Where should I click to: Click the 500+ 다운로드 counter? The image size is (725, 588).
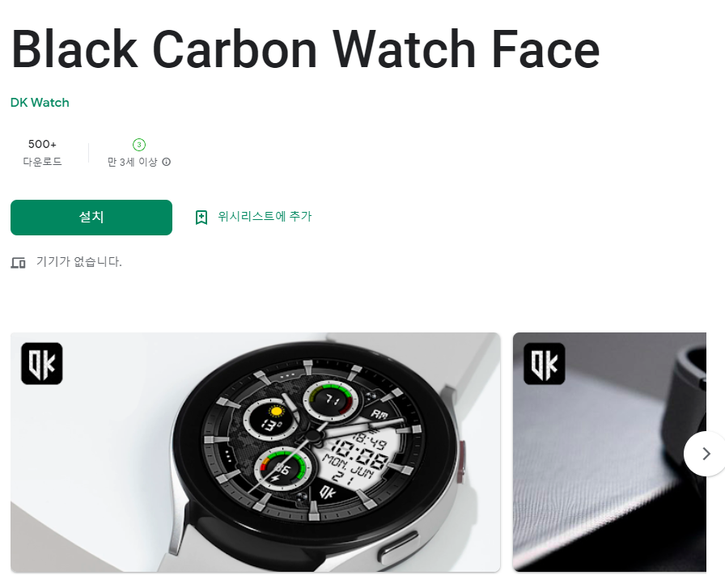pyautogui.click(x=42, y=153)
